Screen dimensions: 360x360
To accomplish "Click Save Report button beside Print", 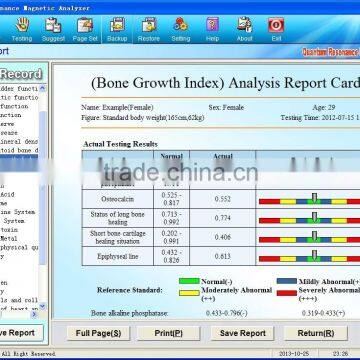I will [x=243, y=333].
